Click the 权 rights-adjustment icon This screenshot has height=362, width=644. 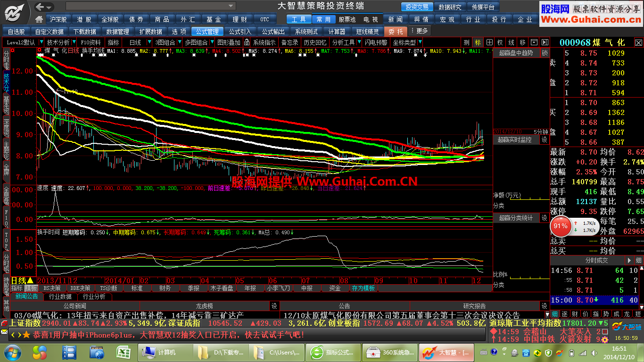(500, 42)
